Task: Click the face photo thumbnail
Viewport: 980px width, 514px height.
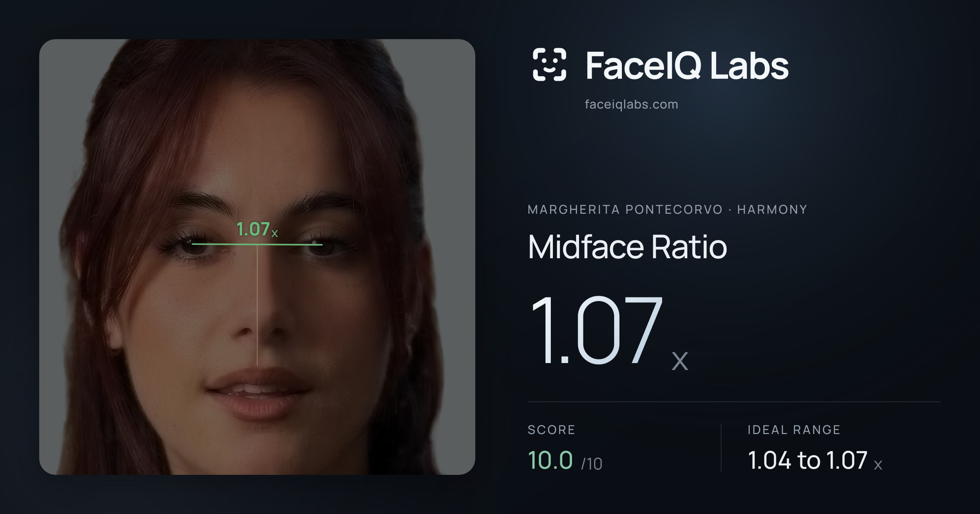Action: (257, 257)
